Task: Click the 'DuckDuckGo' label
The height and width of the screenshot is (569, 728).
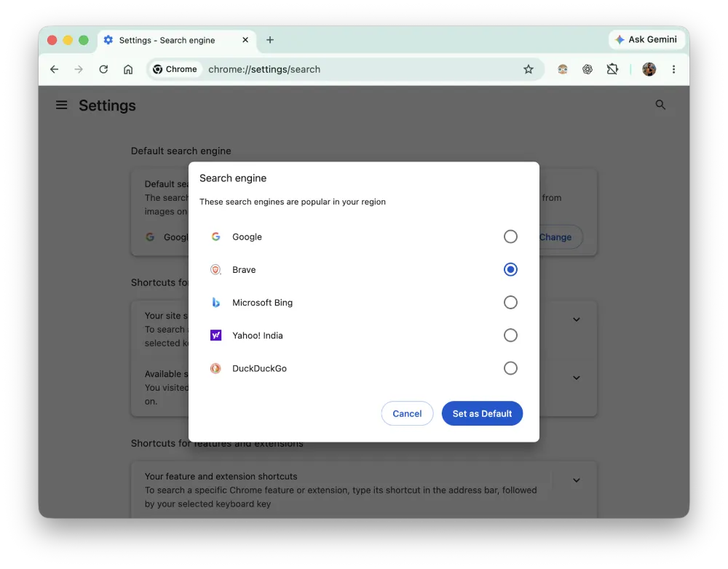Action: 259,368
